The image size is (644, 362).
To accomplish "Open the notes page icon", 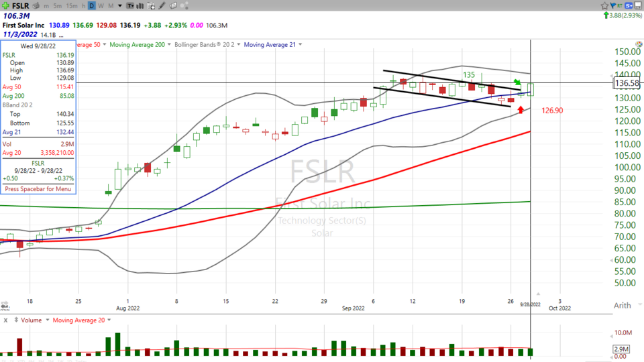I will [173, 6].
